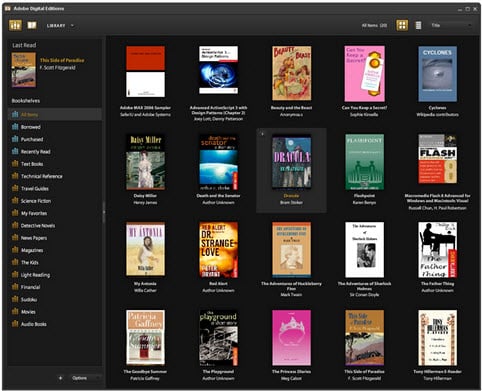Select Magazines bookshelf icon
The height and width of the screenshot is (391, 482).
point(15,250)
